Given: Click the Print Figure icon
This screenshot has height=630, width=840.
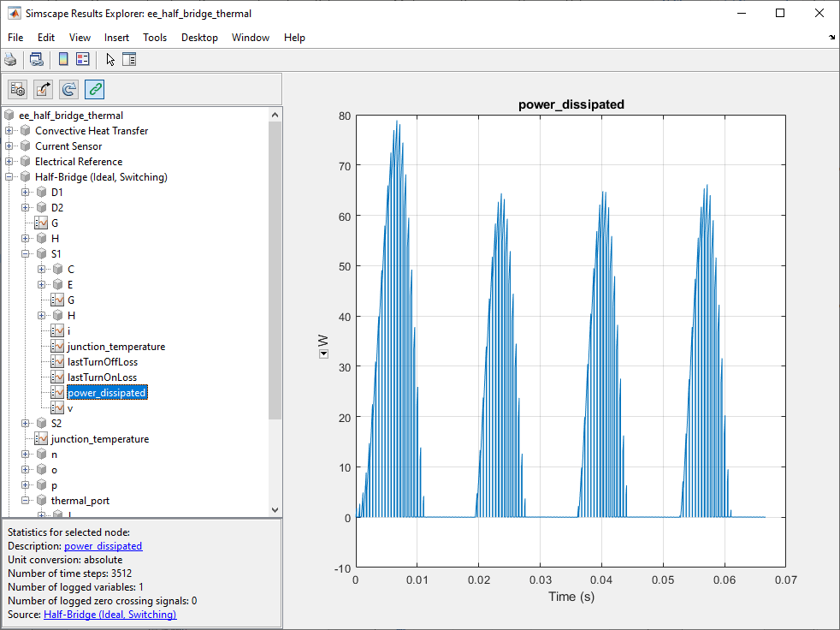Looking at the screenshot, I should click(x=10, y=59).
